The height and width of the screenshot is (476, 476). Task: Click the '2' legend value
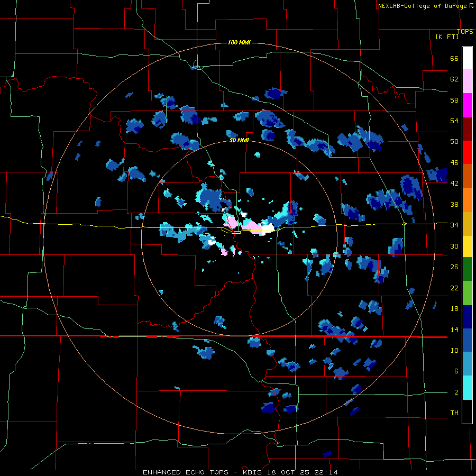click(456, 392)
